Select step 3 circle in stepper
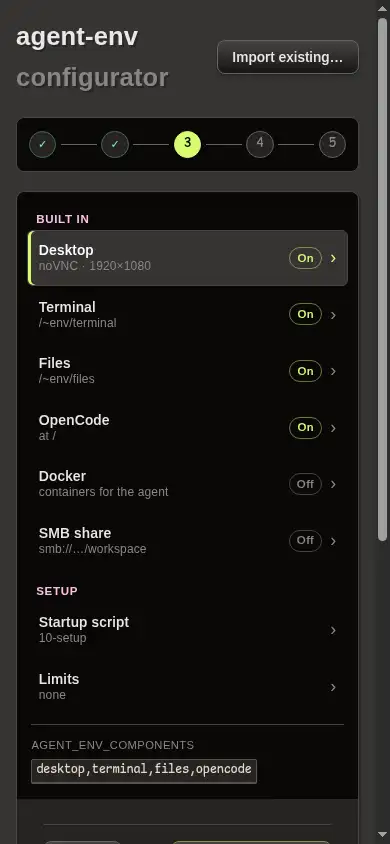 tap(187, 144)
